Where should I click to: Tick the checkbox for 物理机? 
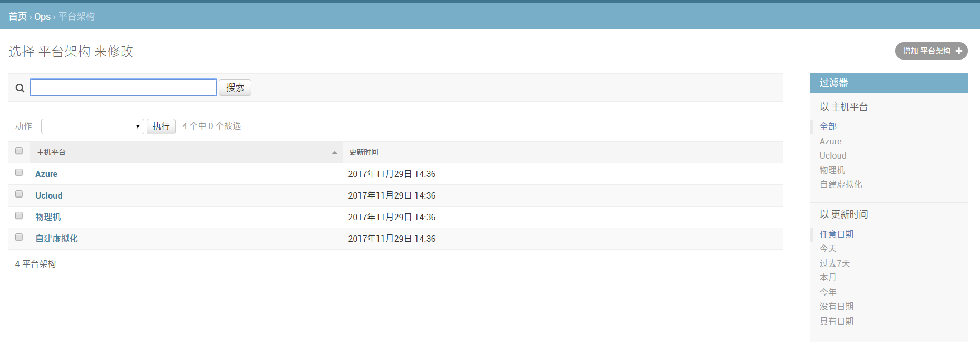pyautogui.click(x=19, y=216)
